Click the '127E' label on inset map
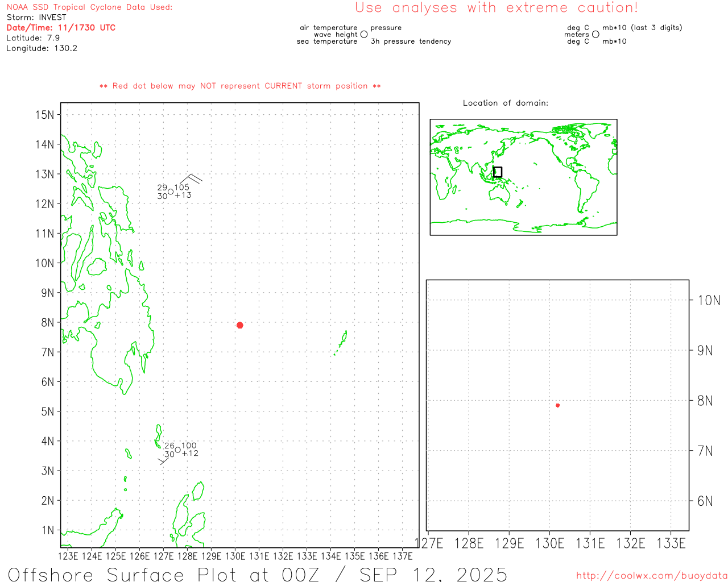Viewport: 728px width, 582px height. pos(429,543)
